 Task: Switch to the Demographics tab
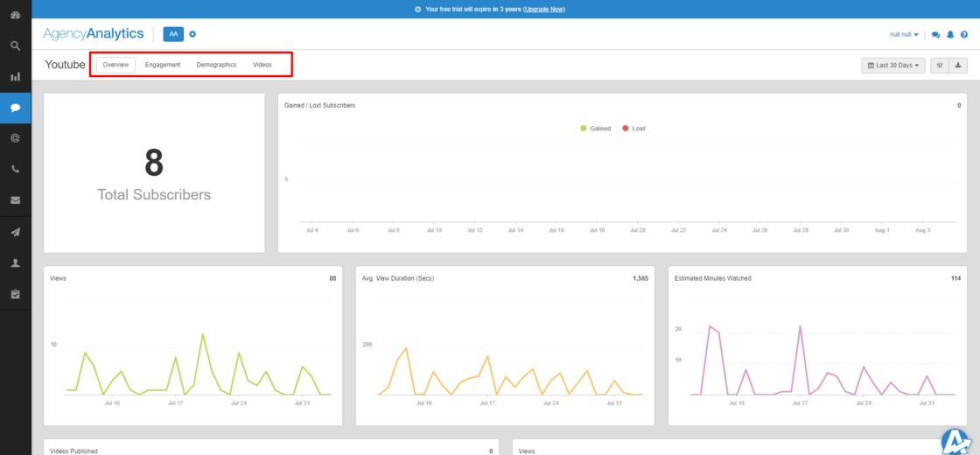pyautogui.click(x=216, y=65)
